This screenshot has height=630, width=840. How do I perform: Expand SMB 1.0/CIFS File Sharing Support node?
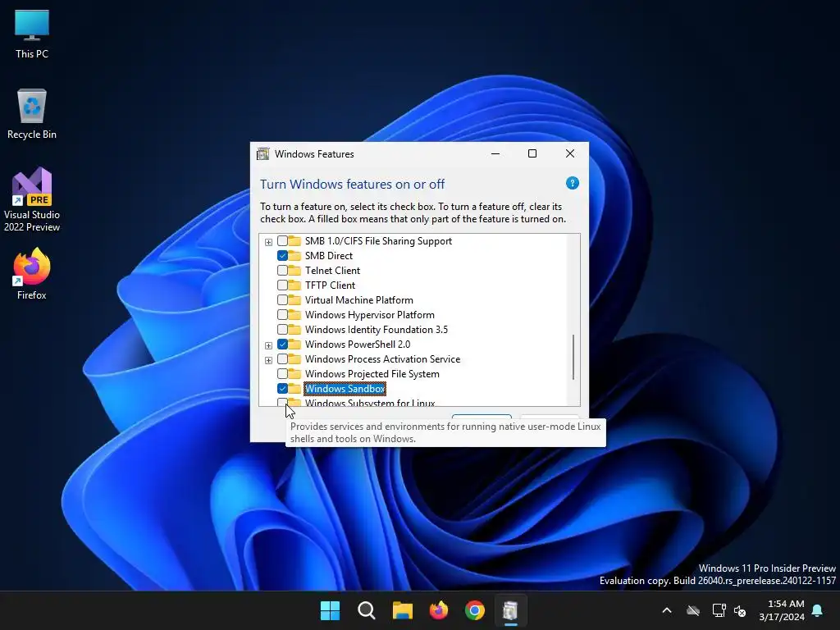tap(268, 242)
